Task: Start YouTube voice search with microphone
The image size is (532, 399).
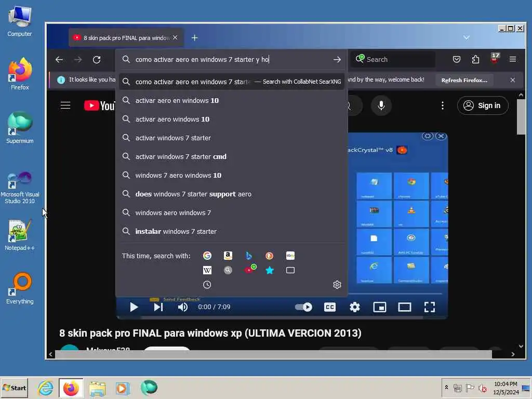Action: point(381,105)
